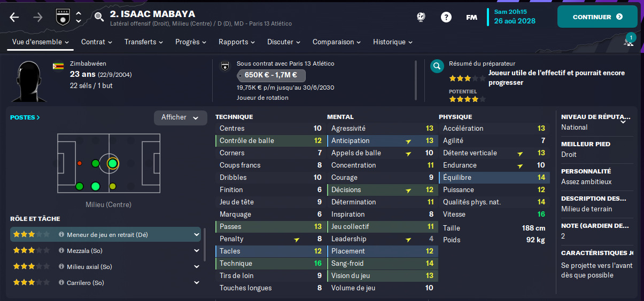Open the Comparaison menu

coord(336,42)
